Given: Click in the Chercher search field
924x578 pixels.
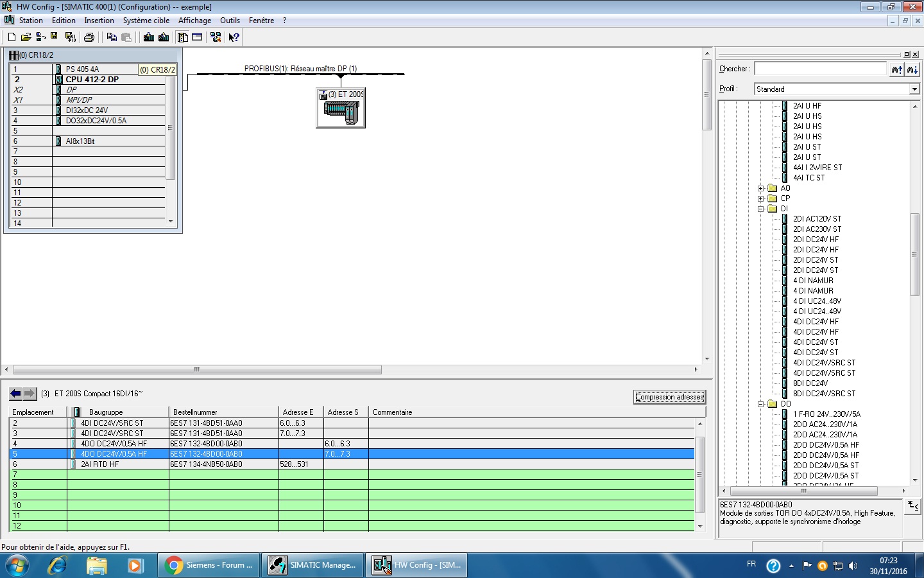Looking at the screenshot, I should pos(819,69).
